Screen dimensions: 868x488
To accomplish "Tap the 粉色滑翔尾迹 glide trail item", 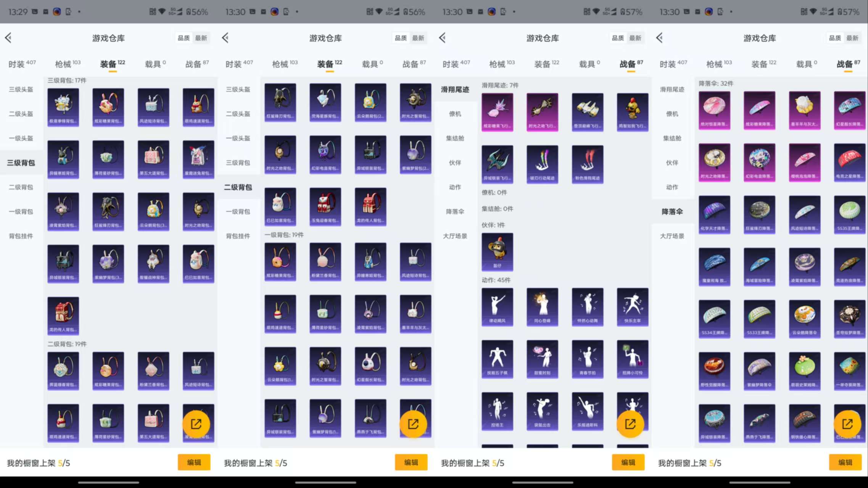I will (x=587, y=164).
